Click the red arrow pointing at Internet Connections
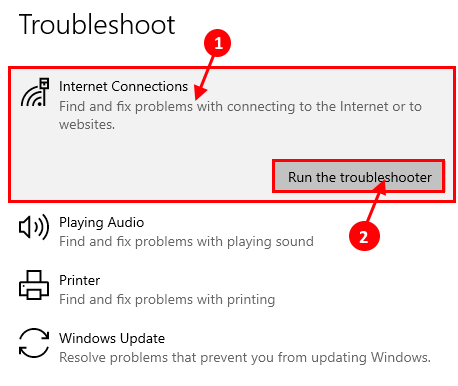This screenshot has height=386, width=458. (204, 77)
